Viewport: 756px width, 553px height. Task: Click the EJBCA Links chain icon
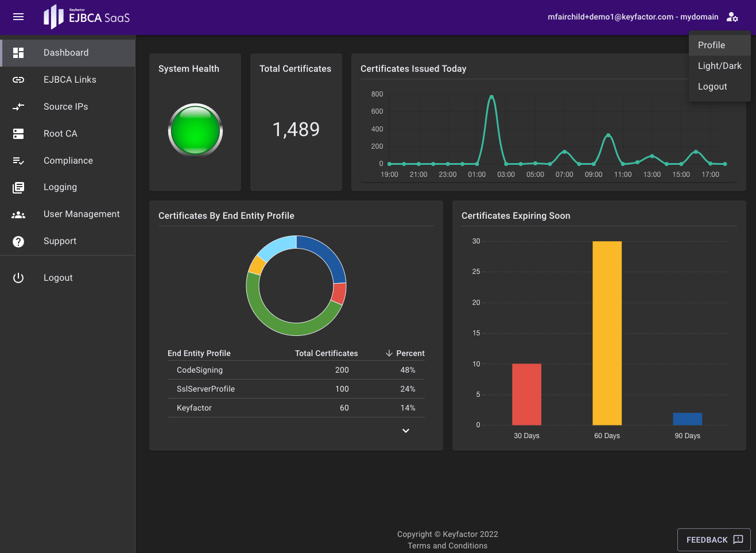[x=18, y=80]
